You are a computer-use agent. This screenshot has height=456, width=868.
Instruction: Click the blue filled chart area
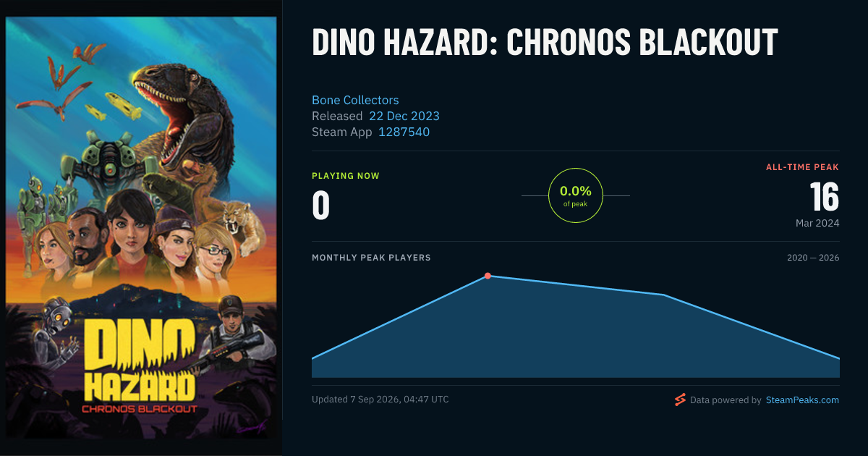(x=575, y=340)
